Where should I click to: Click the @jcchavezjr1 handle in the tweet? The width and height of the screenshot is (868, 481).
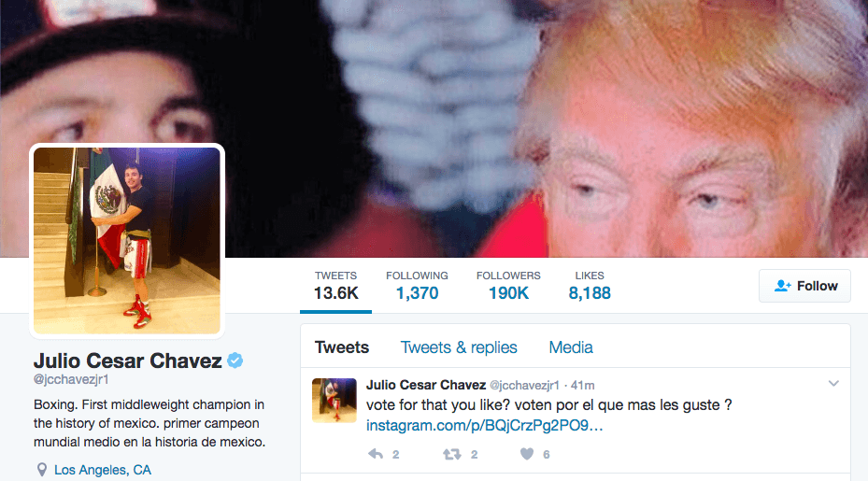(x=524, y=385)
